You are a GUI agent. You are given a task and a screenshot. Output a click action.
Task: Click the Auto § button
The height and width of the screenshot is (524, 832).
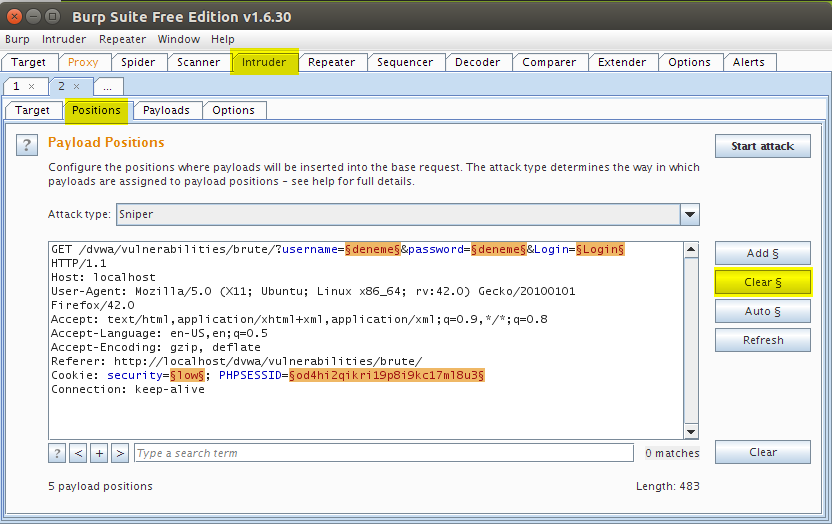pyautogui.click(x=762, y=311)
